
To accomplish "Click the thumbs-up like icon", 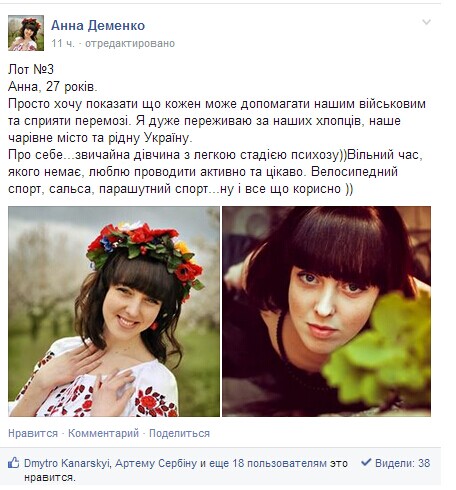I will (13, 462).
